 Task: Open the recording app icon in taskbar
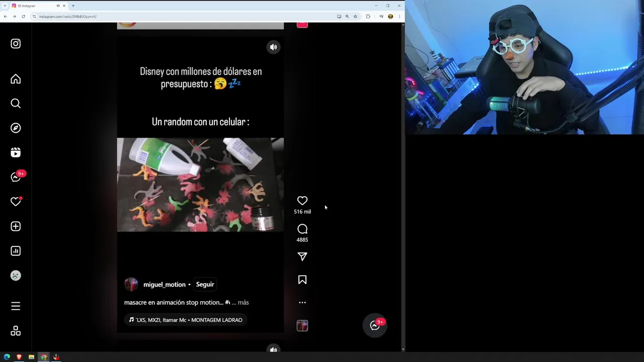[x=56, y=357]
